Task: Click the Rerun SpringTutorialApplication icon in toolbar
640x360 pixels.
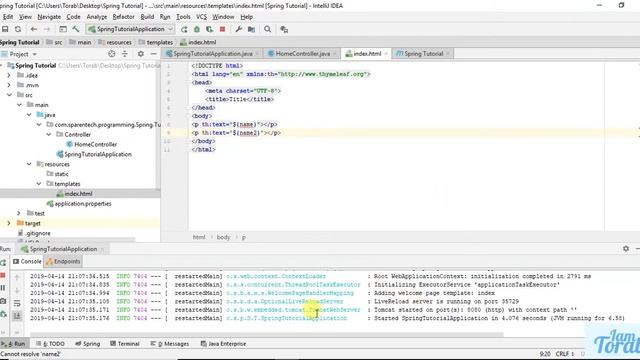Action: click(184, 29)
